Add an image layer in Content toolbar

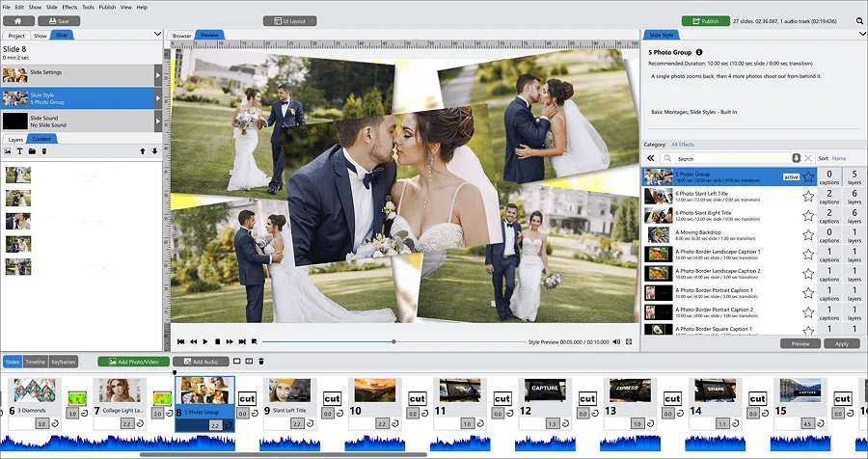point(8,151)
